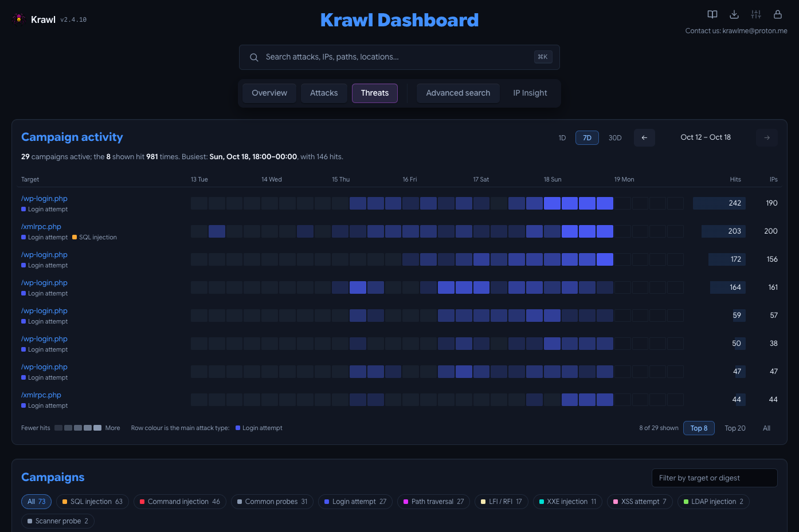Click the Oct 12 – Oct 18 date label

coord(706,137)
